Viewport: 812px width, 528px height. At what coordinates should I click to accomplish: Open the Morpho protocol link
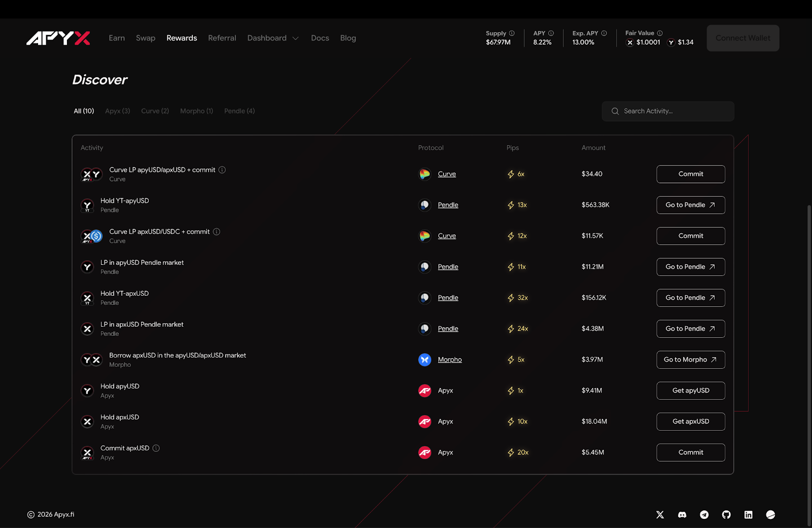[x=450, y=360]
